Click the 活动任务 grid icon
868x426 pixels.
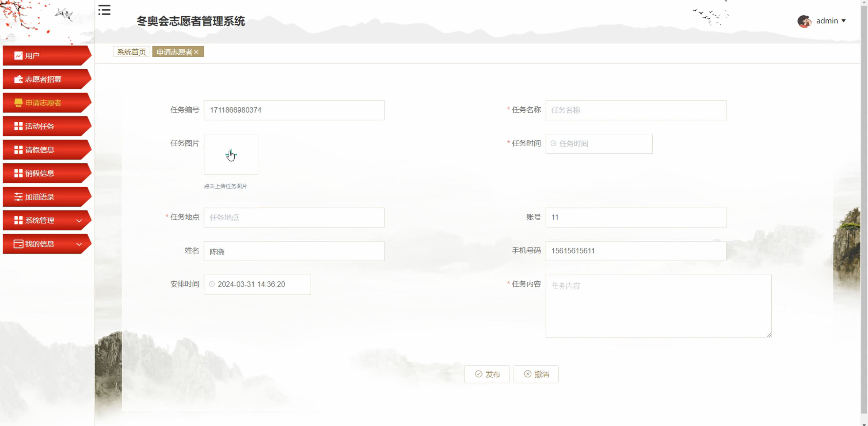[18, 126]
